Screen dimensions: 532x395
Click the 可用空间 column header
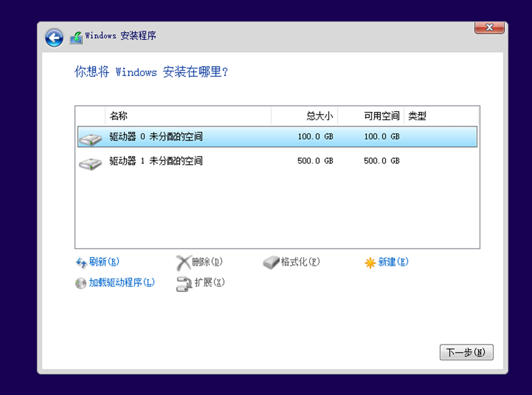click(371, 116)
